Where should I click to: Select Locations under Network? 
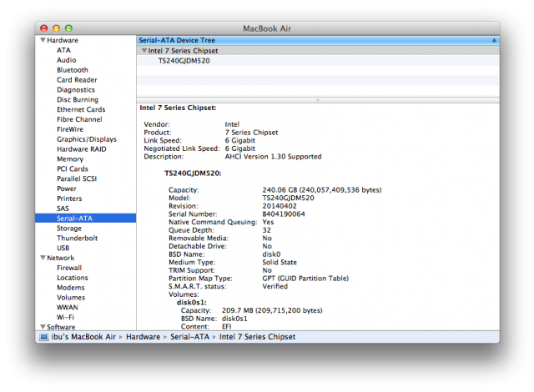tap(73, 278)
